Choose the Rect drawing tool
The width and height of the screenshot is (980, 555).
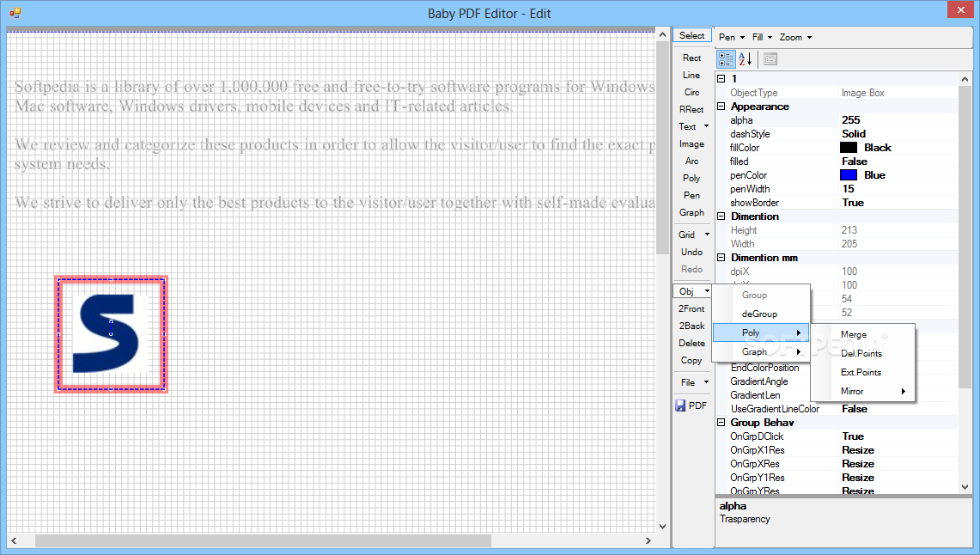coord(692,58)
